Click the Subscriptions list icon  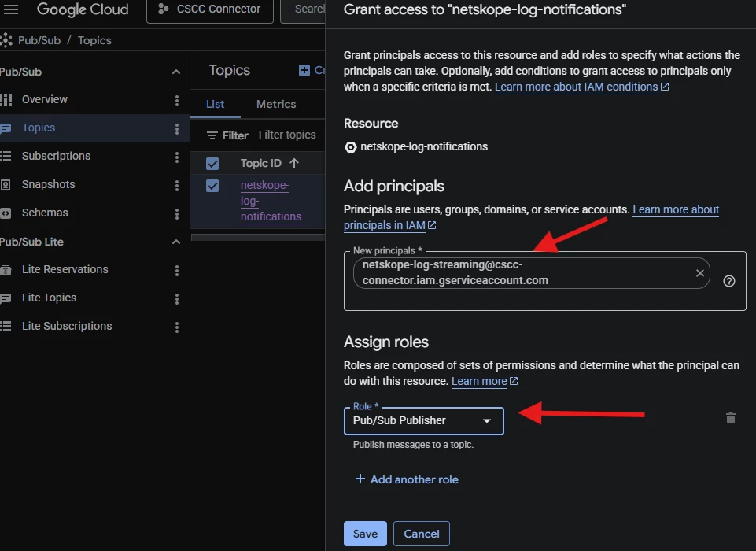pos(6,156)
